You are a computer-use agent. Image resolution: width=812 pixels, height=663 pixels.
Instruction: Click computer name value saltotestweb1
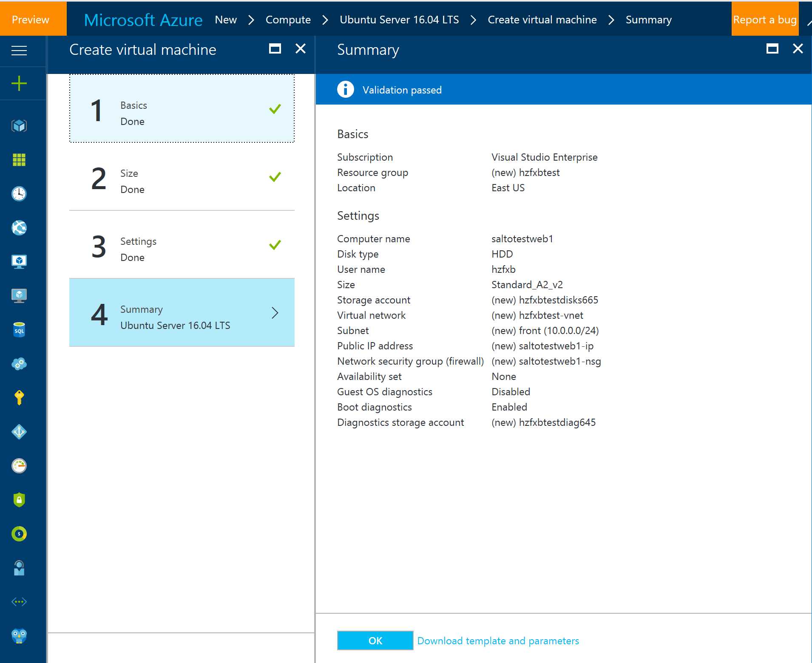pos(522,239)
